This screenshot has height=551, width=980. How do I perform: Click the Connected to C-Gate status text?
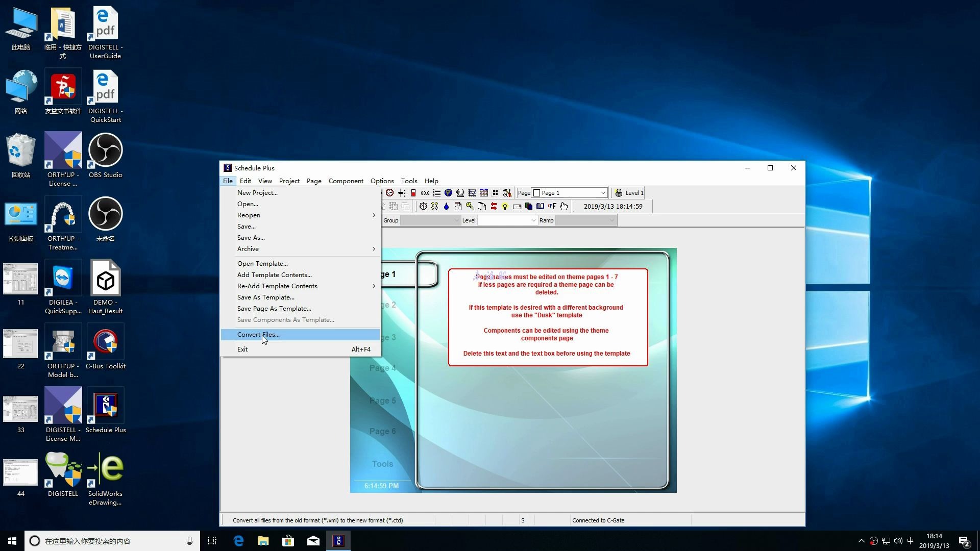tap(598, 520)
